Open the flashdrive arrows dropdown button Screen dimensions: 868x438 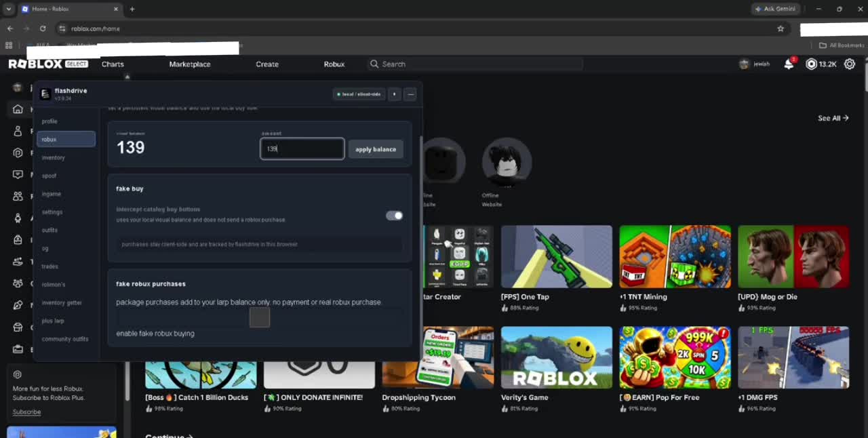tap(395, 94)
